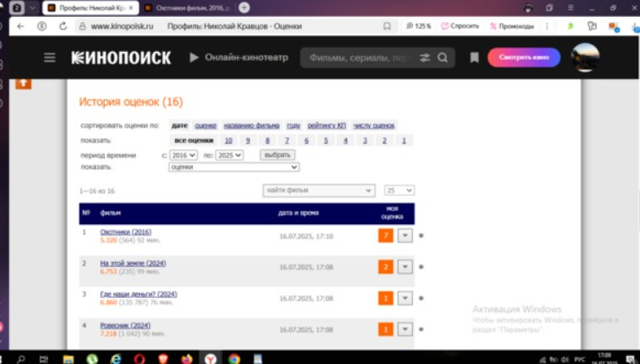Go back with browser back arrow
This screenshot has height=364, width=640.
pos(20,26)
